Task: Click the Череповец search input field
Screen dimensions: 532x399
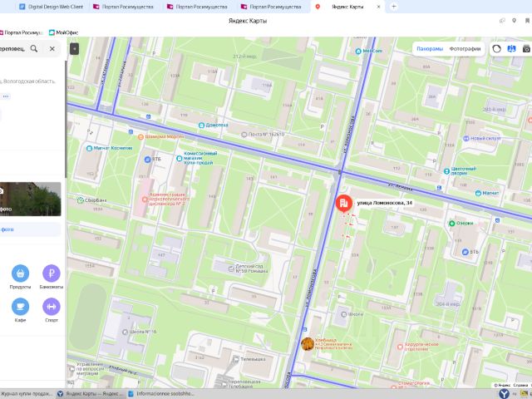Action: pyautogui.click(x=13, y=48)
